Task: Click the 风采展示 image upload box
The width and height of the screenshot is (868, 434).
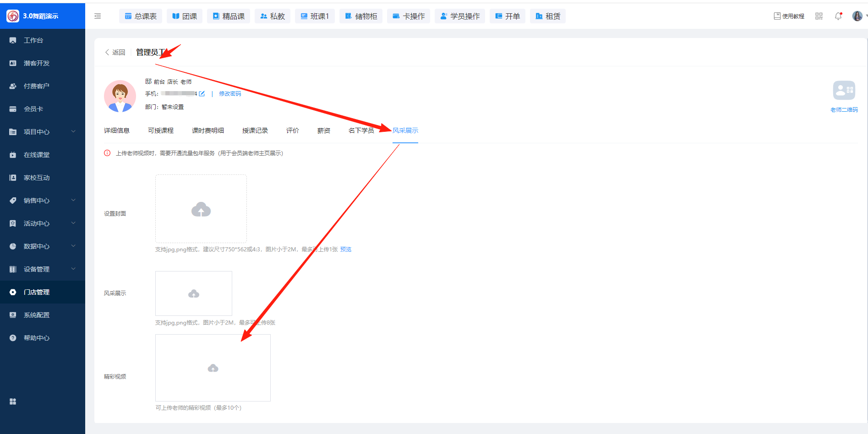Action: pyautogui.click(x=194, y=293)
